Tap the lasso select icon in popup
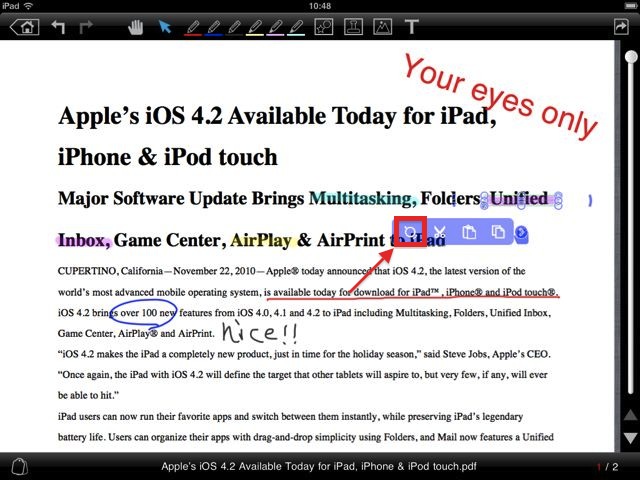 coord(410,232)
